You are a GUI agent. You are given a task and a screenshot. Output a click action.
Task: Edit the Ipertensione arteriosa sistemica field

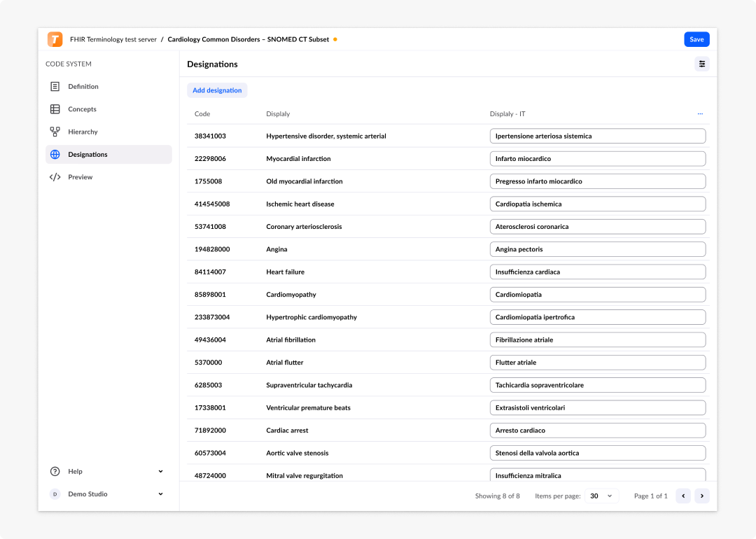(x=598, y=136)
